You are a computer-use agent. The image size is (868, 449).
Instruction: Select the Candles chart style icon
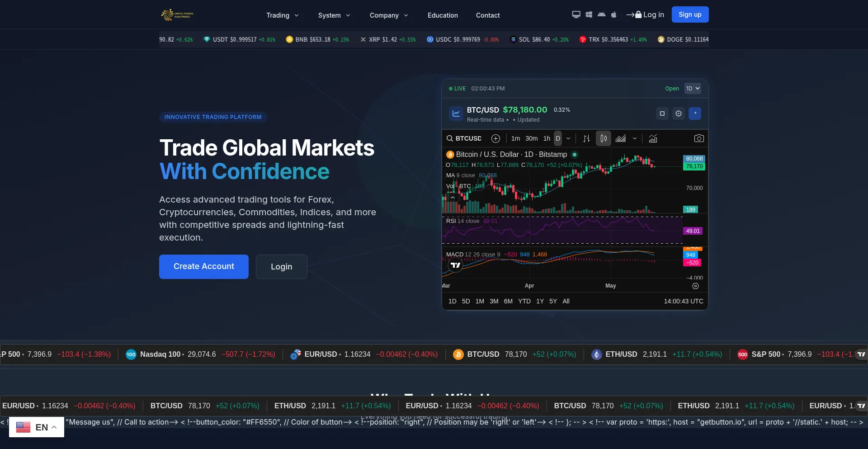(604, 138)
